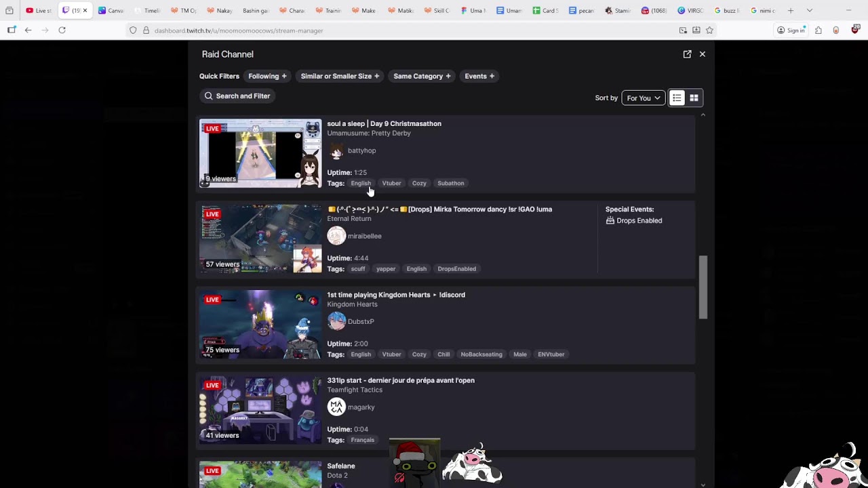The height and width of the screenshot is (488, 868).
Task: Switch to the Canva tab
Action: (x=111, y=11)
